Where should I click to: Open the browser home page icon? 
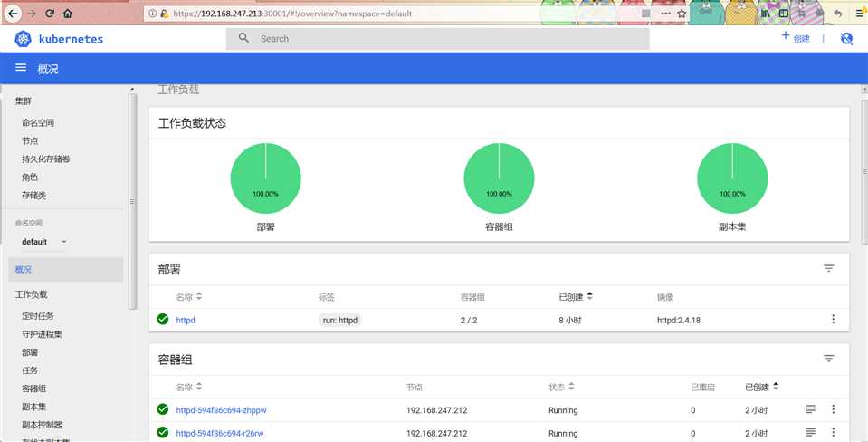68,14
